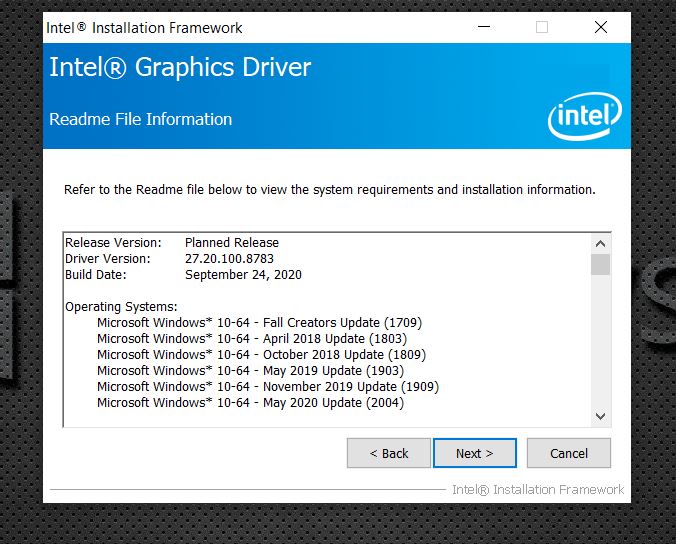Click the readme scrollbar up arrow
Image resolution: width=676 pixels, height=544 pixels.
(x=600, y=244)
